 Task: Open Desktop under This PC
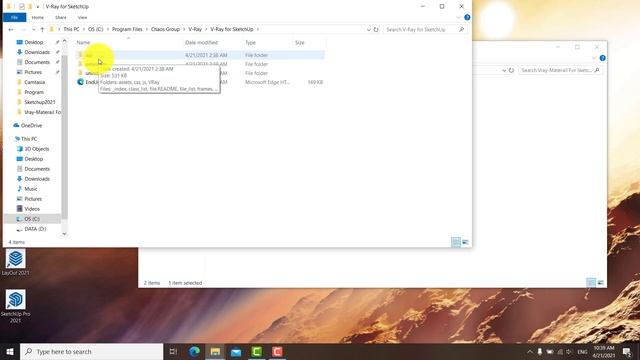point(33,159)
